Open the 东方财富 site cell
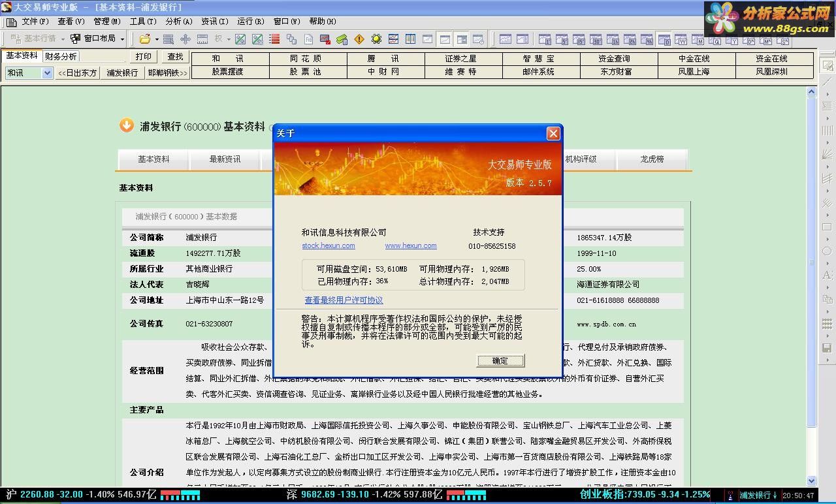836x504 pixels. (x=617, y=72)
